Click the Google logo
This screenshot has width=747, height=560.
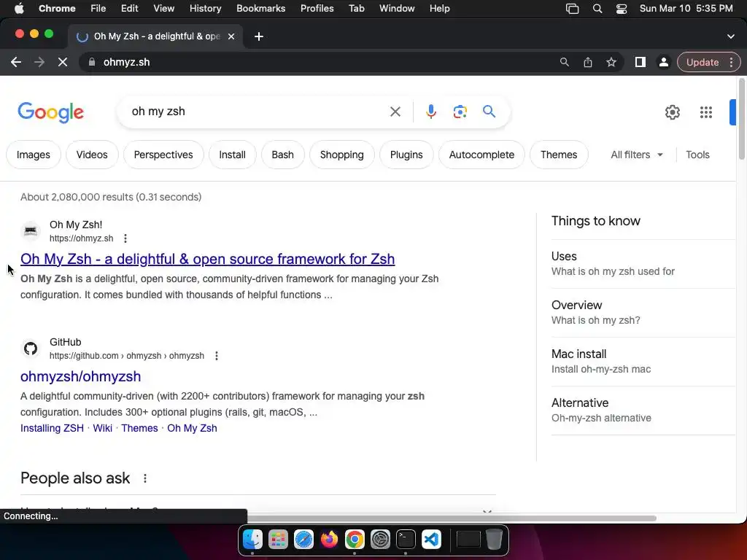(x=51, y=113)
